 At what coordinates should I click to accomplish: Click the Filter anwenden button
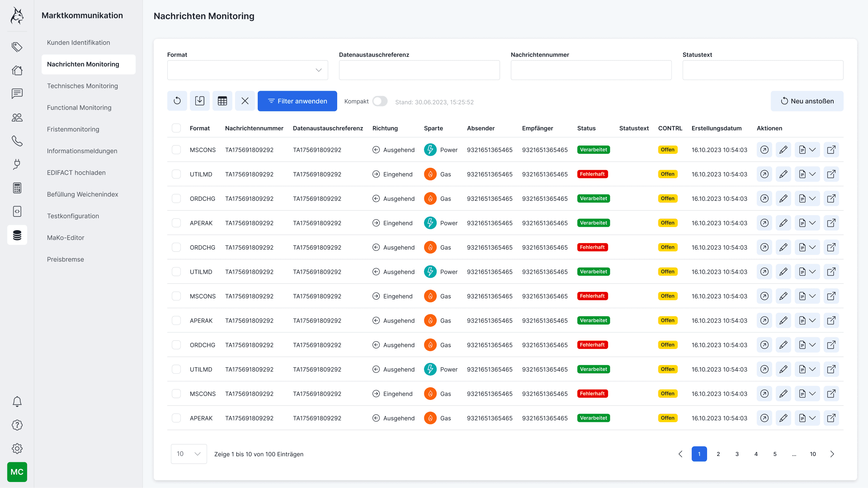click(297, 101)
